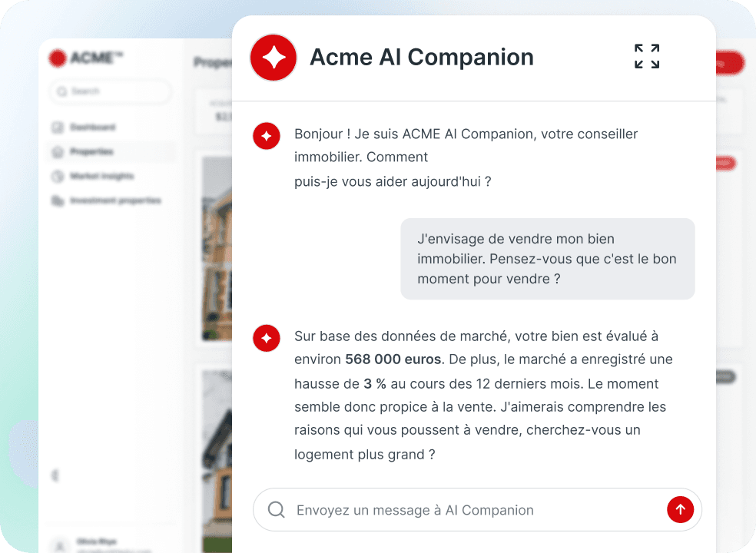Click the expand fullscreen arrows icon

point(647,56)
